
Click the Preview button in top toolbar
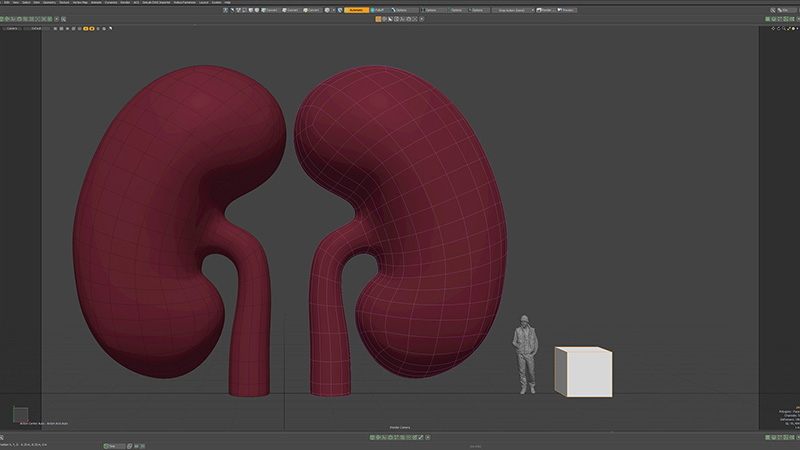click(x=566, y=10)
